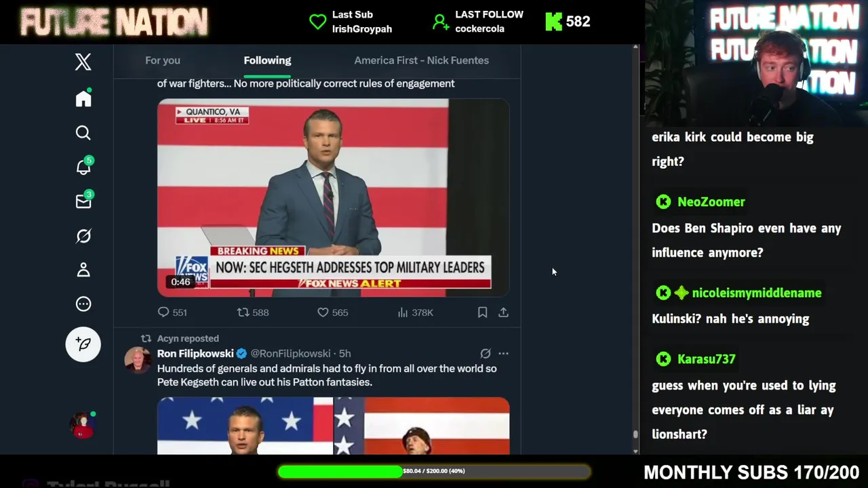Click the 'war fighters' post text

(306, 83)
